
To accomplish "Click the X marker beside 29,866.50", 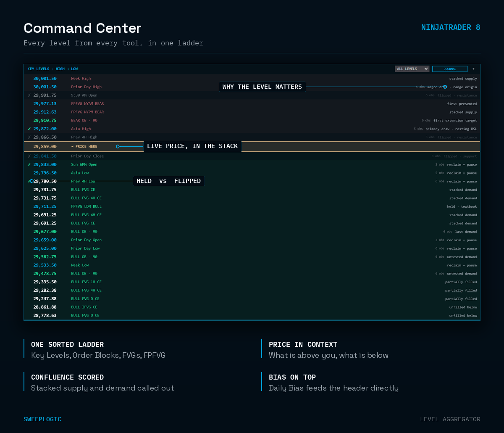I will [x=29, y=137].
